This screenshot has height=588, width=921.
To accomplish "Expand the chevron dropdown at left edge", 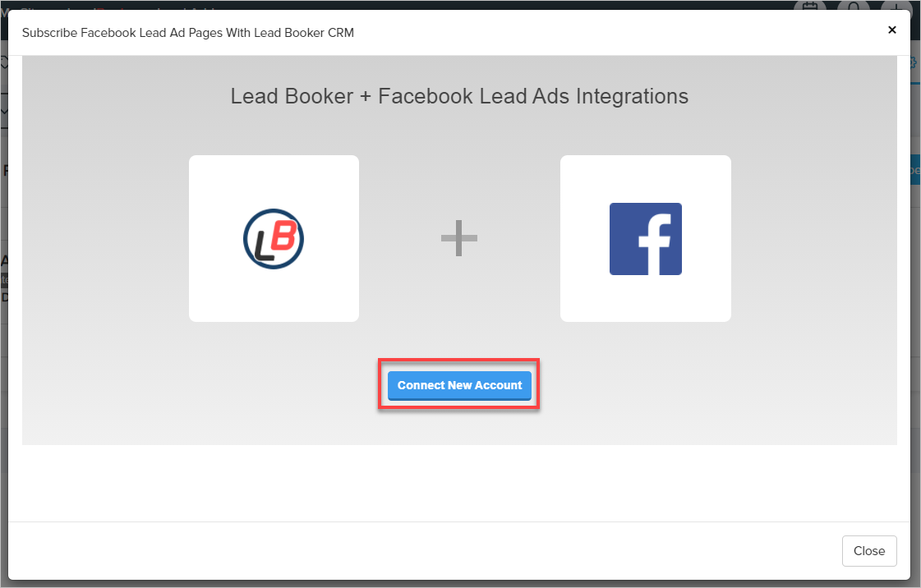I will click(3, 111).
